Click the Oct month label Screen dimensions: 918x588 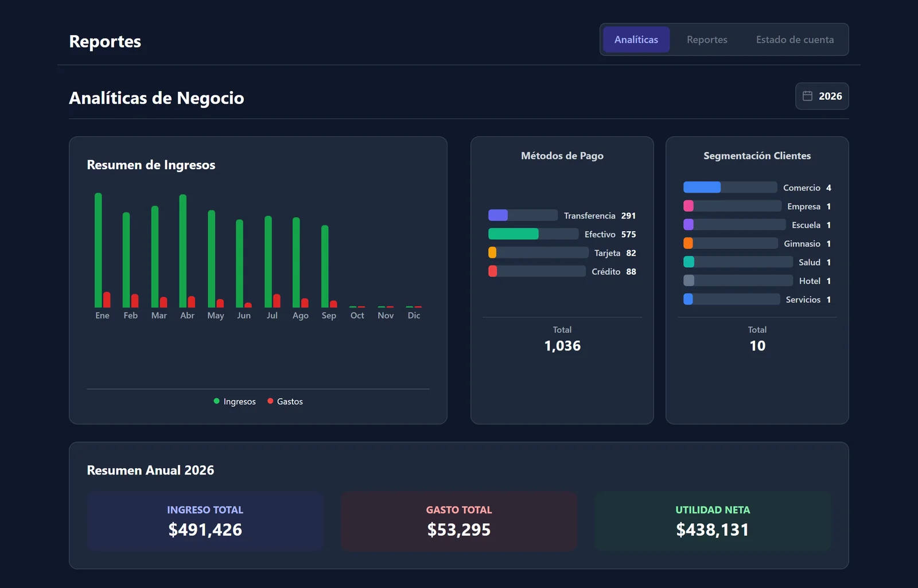[357, 316]
